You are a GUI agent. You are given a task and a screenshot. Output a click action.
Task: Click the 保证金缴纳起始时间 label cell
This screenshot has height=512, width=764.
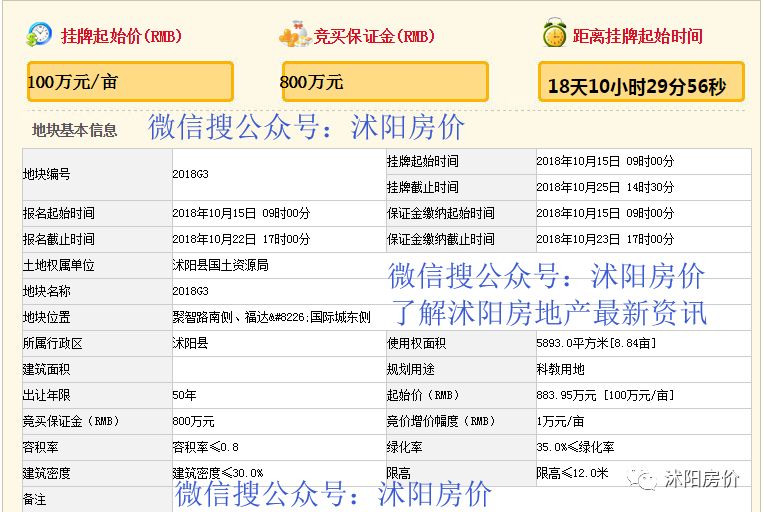pyautogui.click(x=461, y=213)
